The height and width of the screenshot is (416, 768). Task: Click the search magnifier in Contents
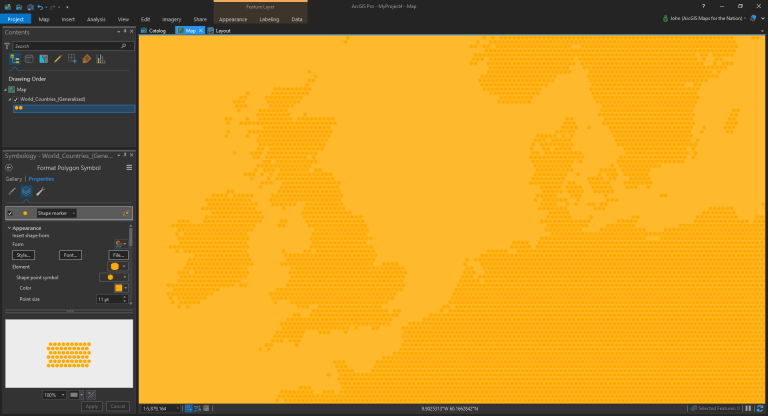click(123, 46)
